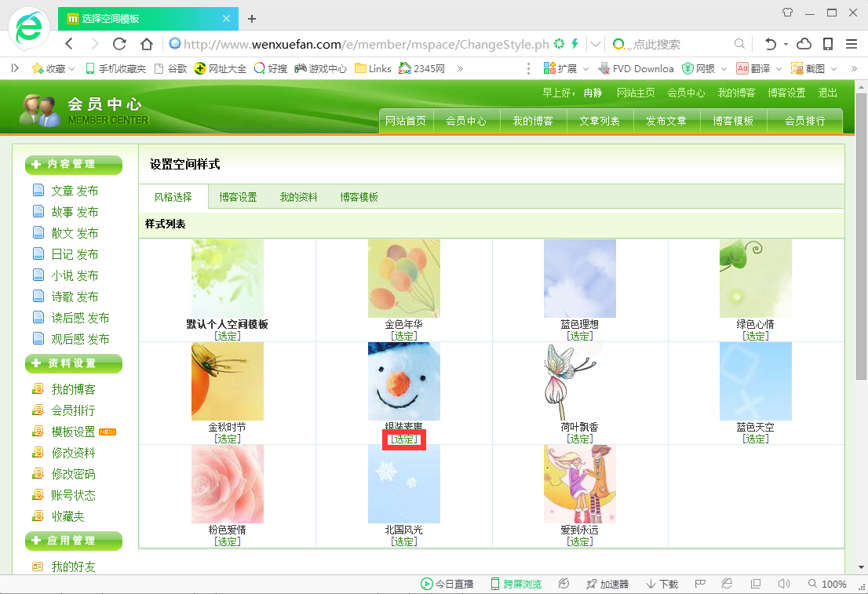Click the 跨屏浏览 cross-screen browsing icon
868x594 pixels.
(516, 584)
